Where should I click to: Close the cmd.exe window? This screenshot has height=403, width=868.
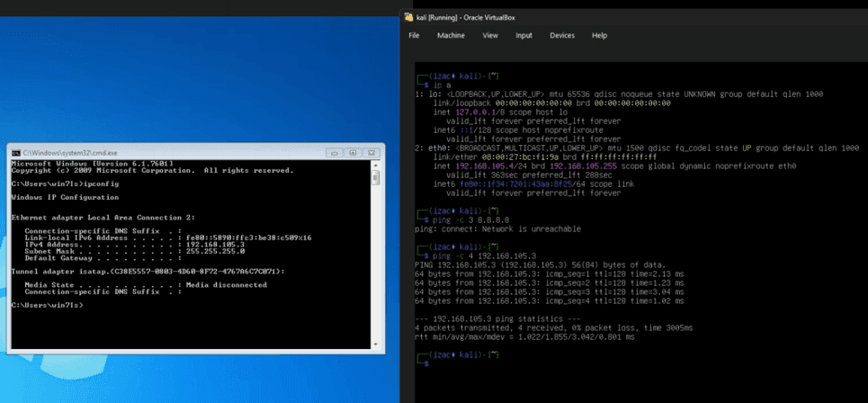coord(372,152)
